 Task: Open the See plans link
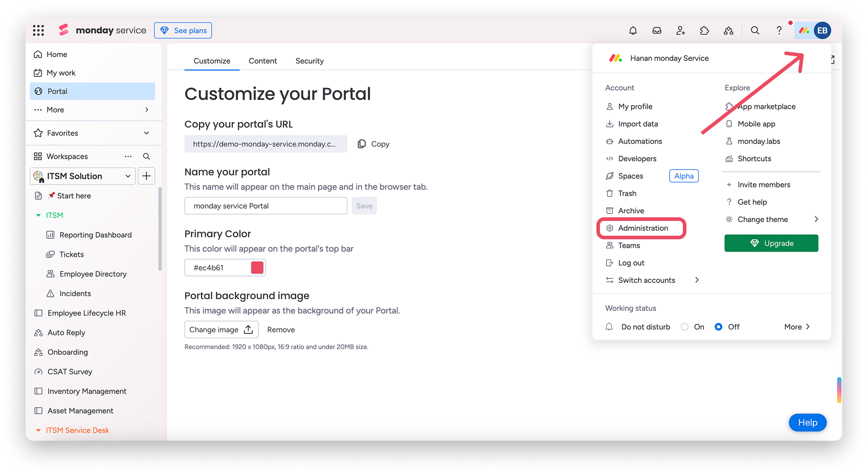click(183, 30)
